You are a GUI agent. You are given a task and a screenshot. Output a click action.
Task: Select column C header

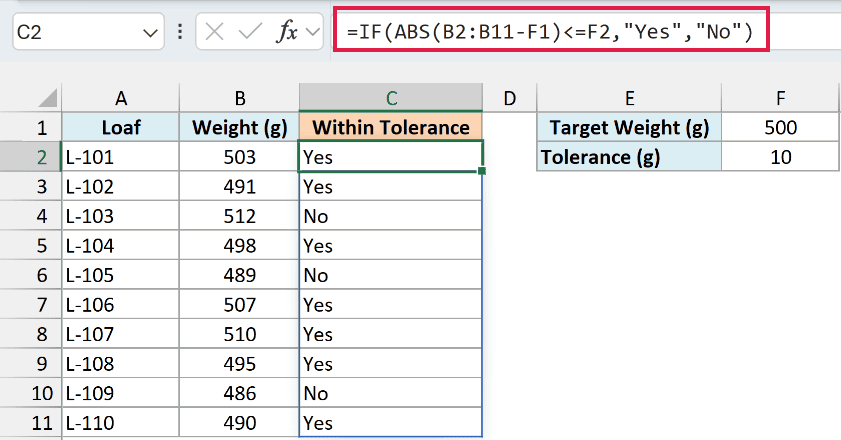[x=391, y=98]
